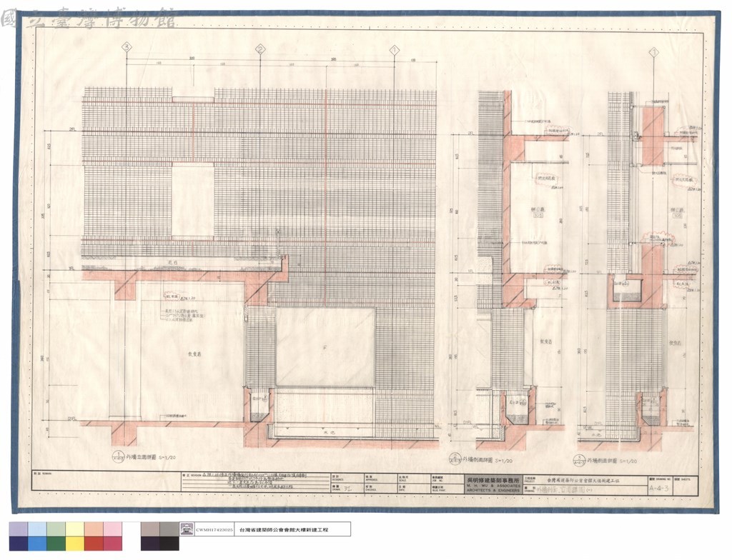Click grid line bubble 2 at the top
Screen dimensions: 732x560
click(260, 49)
